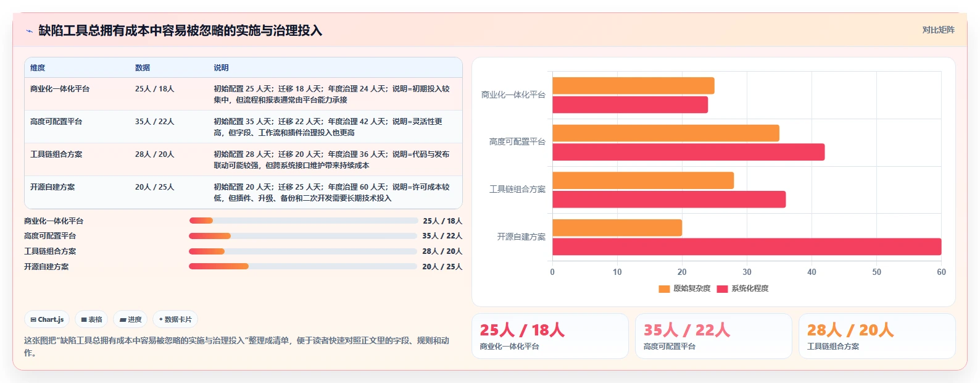The width and height of the screenshot is (980, 383).
Task: Click description starting 初始配置 20 人天
Action: click(332, 193)
